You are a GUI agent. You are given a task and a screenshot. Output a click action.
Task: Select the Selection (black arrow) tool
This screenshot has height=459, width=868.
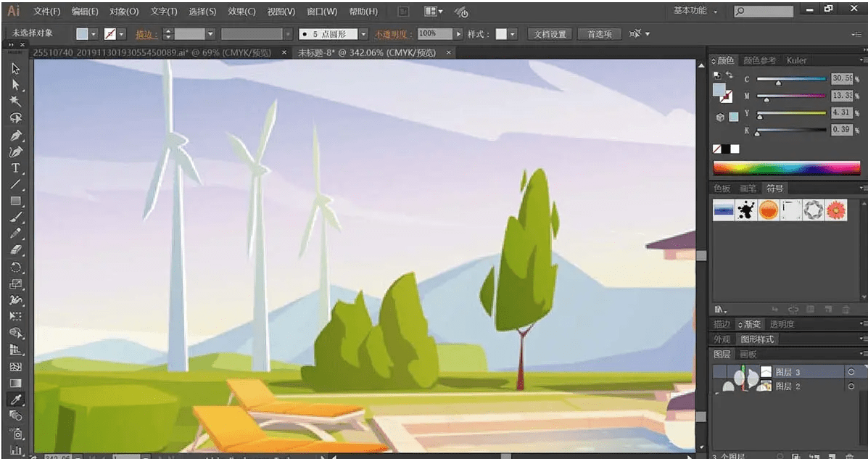(15, 69)
